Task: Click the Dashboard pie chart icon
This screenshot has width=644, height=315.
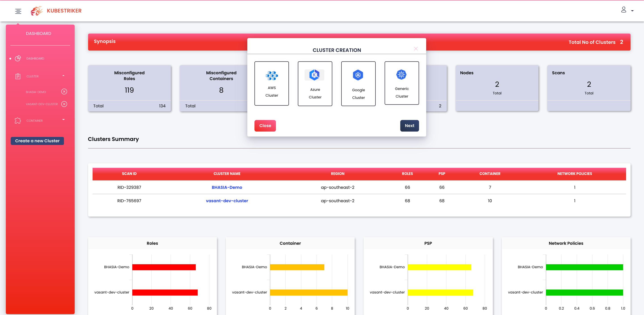Action: 18,58
